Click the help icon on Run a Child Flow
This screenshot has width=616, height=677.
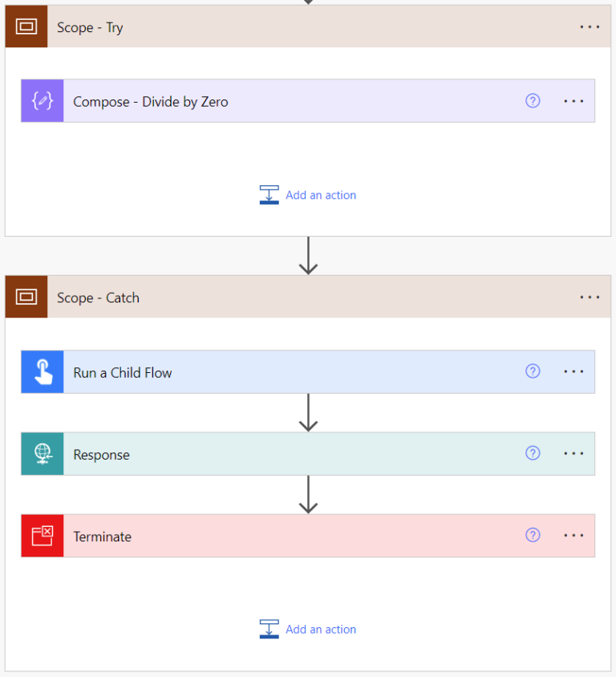(533, 371)
